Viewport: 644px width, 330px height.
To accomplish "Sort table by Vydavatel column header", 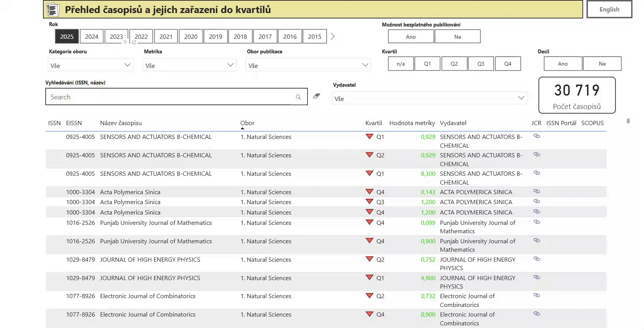I will point(453,123).
